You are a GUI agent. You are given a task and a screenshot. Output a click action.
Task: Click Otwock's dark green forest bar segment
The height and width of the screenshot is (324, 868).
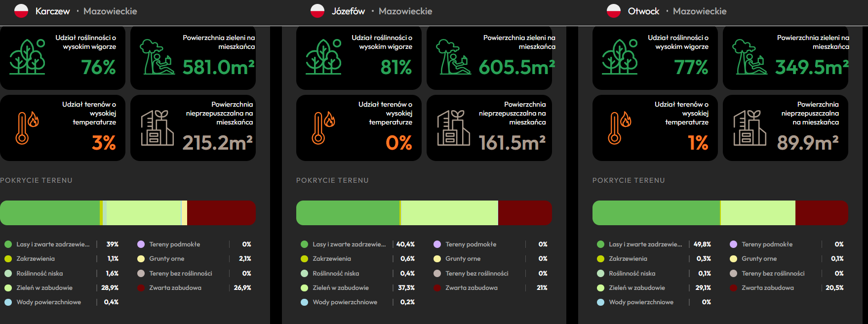pos(656,213)
